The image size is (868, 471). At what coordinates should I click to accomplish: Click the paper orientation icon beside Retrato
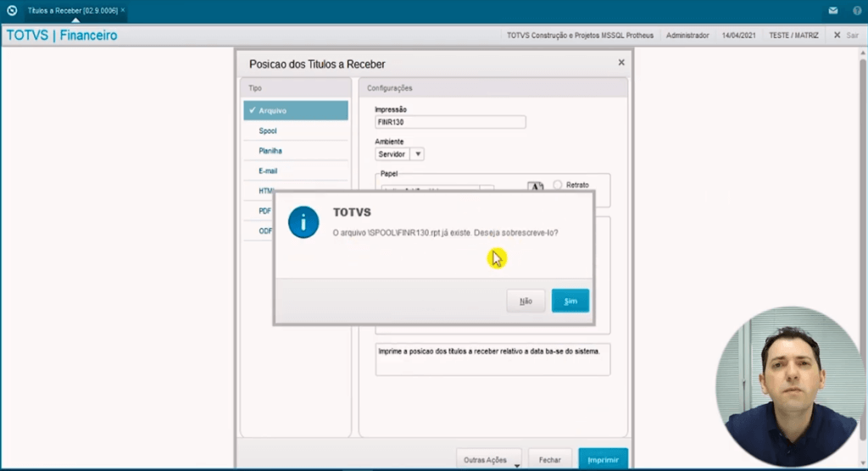[x=536, y=186]
